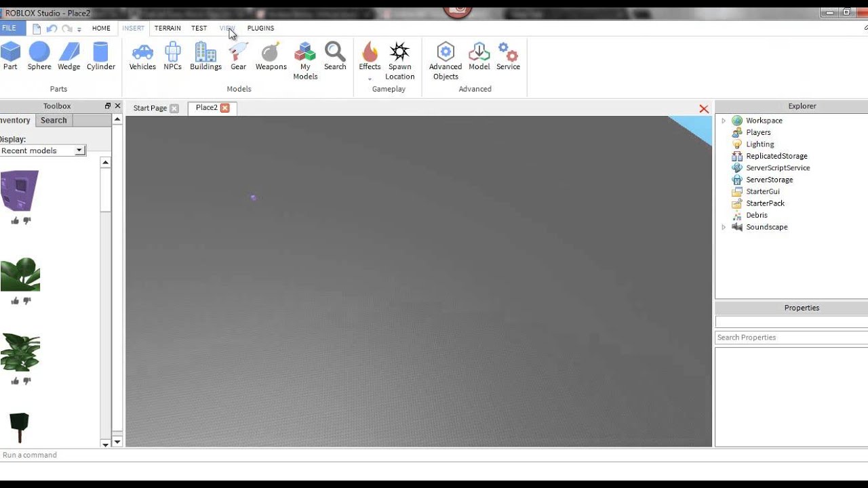Image resolution: width=868 pixels, height=488 pixels.
Task: Click the Toolbox panel scroll down arrow
Action: tap(117, 442)
